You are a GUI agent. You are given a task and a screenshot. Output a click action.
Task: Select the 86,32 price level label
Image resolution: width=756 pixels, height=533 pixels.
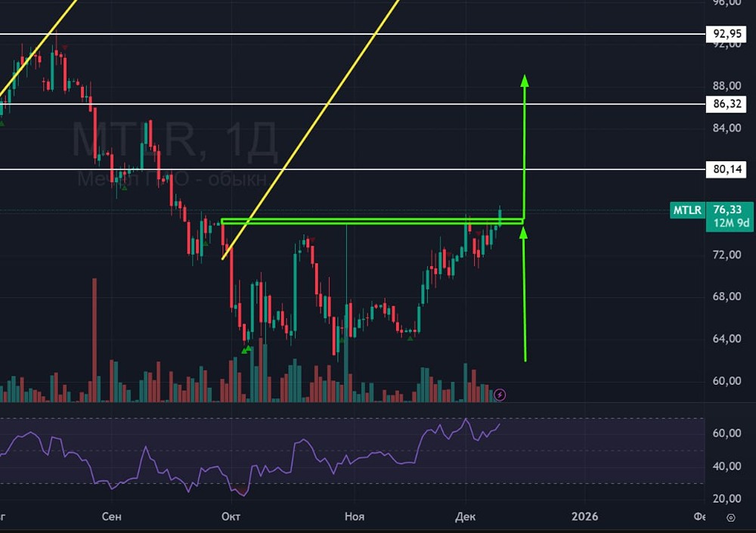click(726, 104)
